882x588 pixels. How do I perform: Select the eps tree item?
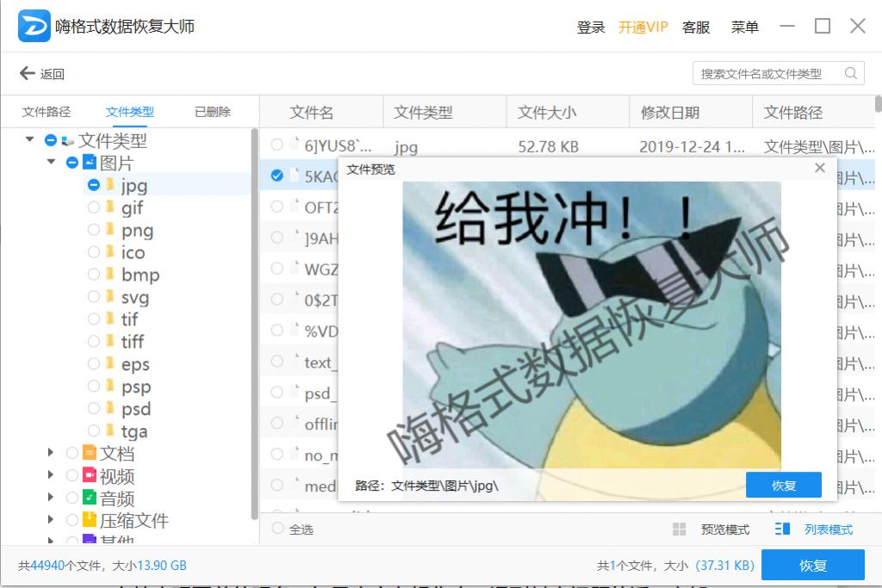135,363
